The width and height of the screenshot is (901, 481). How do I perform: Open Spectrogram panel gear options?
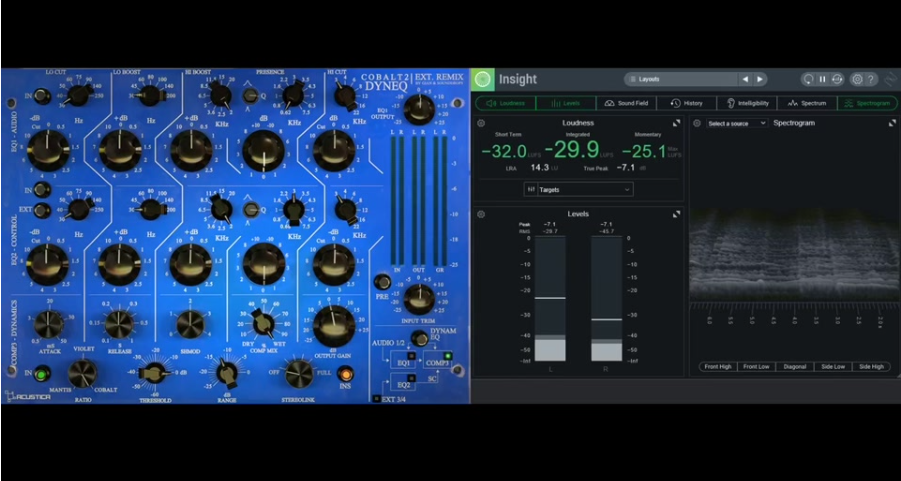point(697,123)
